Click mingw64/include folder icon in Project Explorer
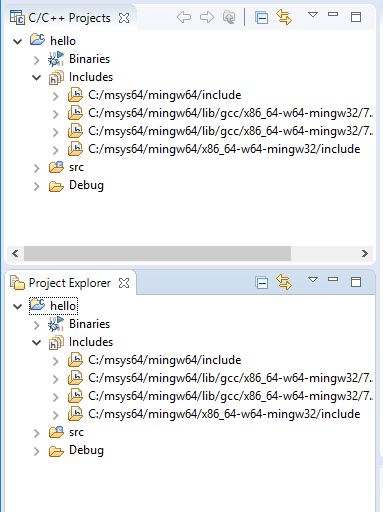Image resolution: width=383 pixels, height=512 pixels. (75, 360)
